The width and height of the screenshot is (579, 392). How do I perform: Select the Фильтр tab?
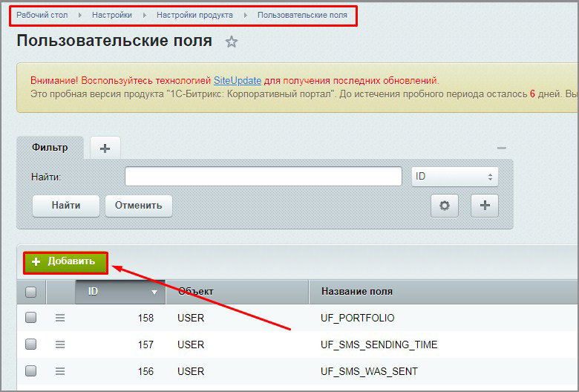tap(50, 148)
